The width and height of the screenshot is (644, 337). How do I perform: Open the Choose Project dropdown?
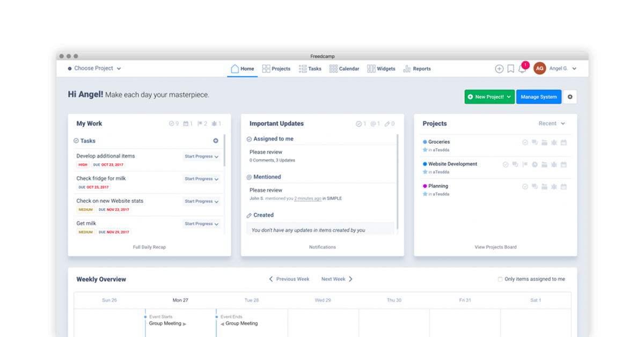point(94,68)
